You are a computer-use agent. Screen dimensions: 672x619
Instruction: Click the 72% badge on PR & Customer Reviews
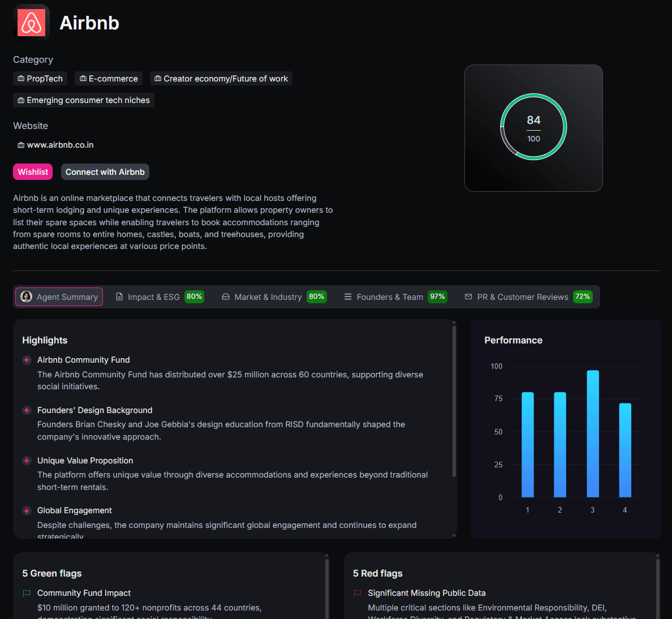click(583, 296)
